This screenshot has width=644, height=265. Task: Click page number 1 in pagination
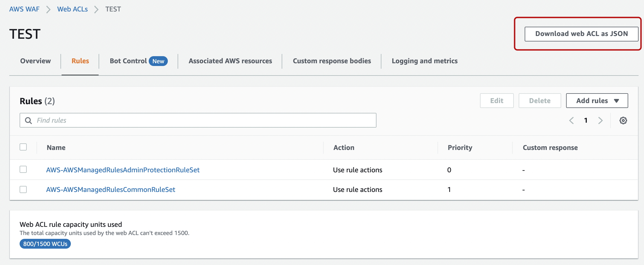(586, 121)
